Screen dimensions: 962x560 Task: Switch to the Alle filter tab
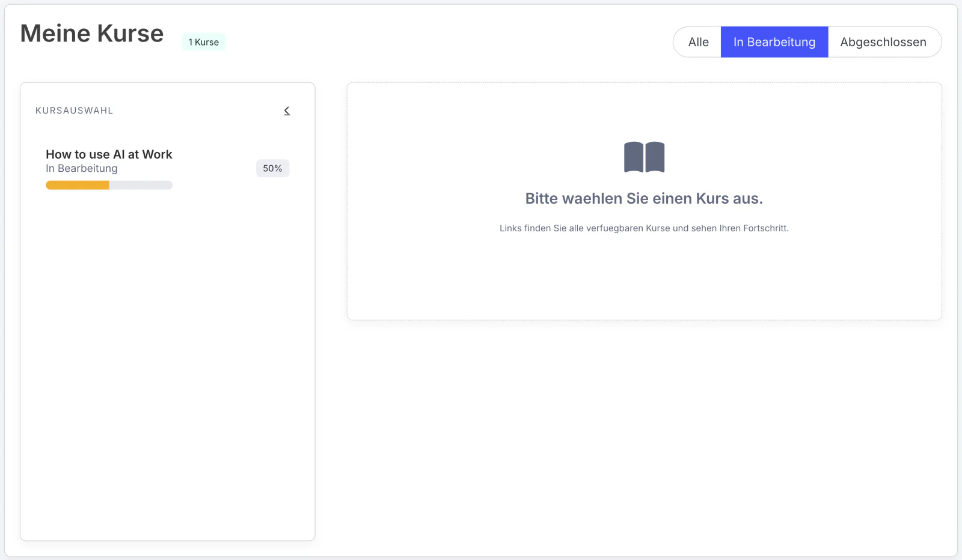tap(697, 42)
